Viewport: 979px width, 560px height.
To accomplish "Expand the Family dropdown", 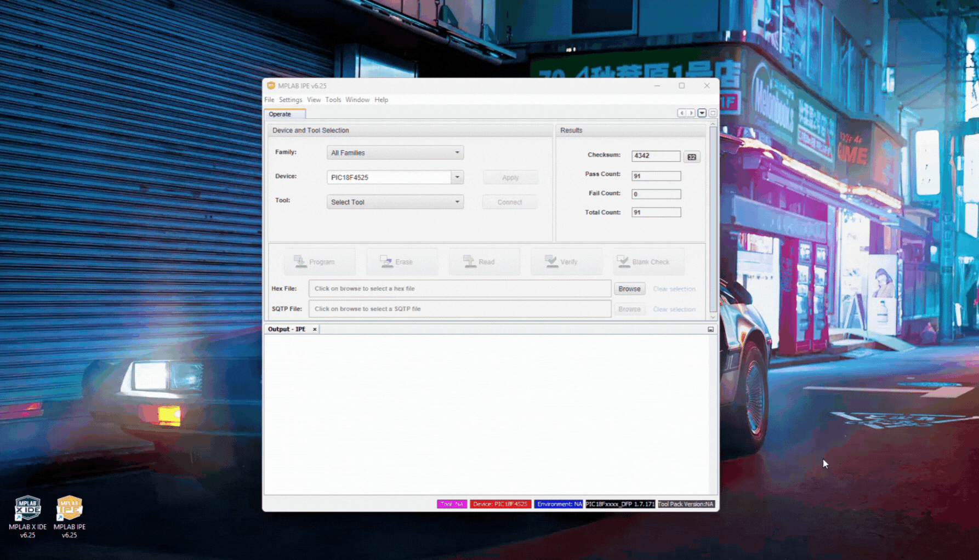I will click(457, 153).
